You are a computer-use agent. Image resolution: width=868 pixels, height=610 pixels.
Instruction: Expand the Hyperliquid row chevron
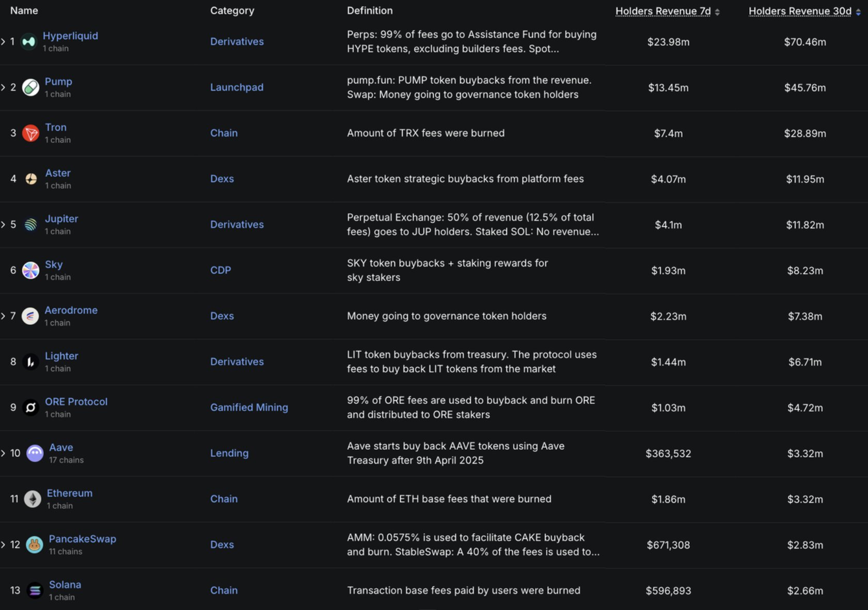[x=3, y=42]
